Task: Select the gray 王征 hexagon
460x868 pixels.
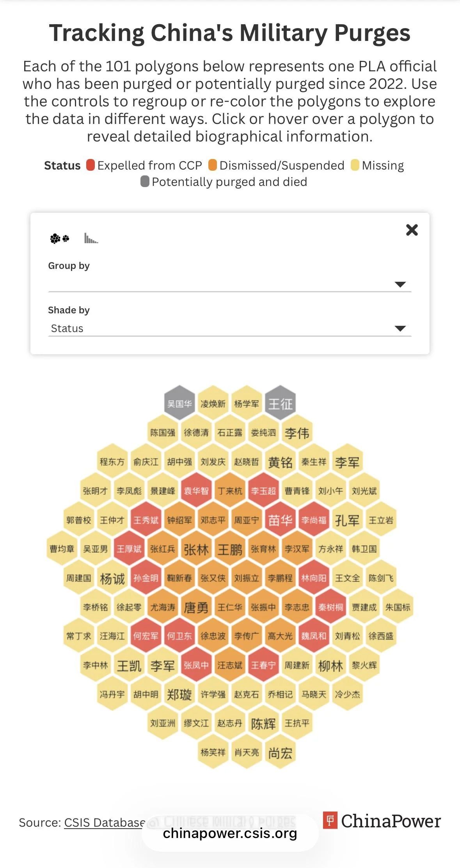Action: tap(280, 403)
